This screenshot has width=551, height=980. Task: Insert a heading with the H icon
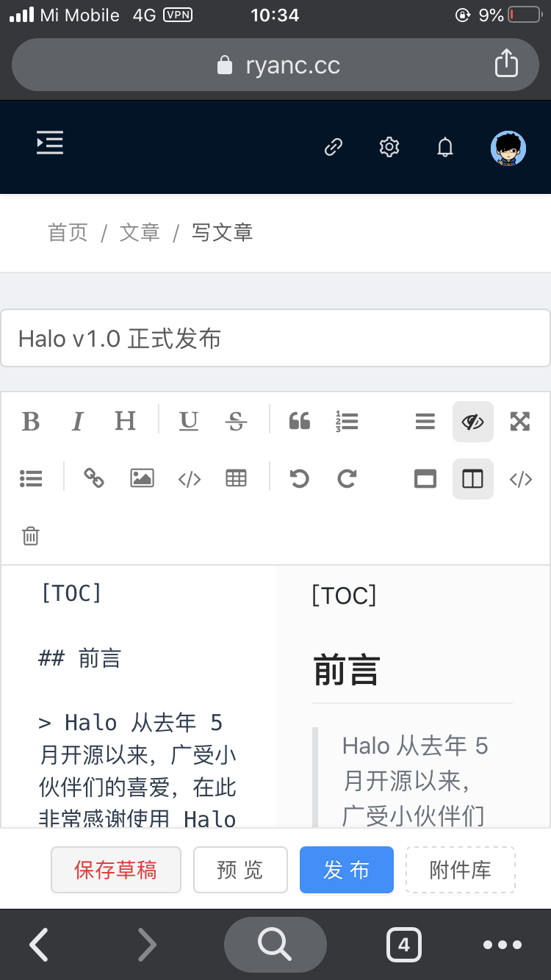124,421
